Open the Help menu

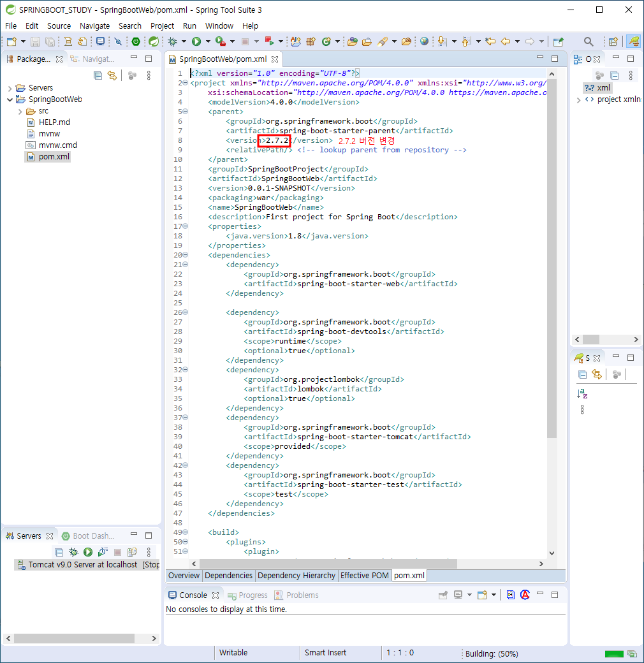coord(250,25)
